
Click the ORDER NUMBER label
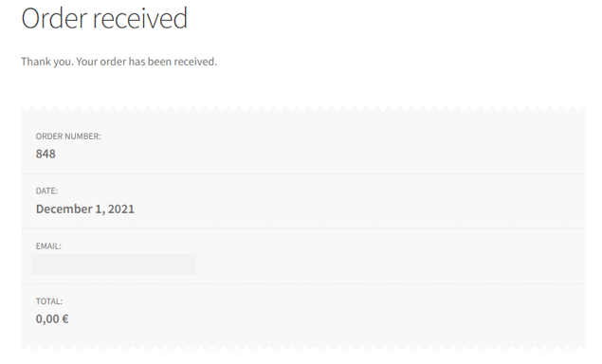pos(68,136)
